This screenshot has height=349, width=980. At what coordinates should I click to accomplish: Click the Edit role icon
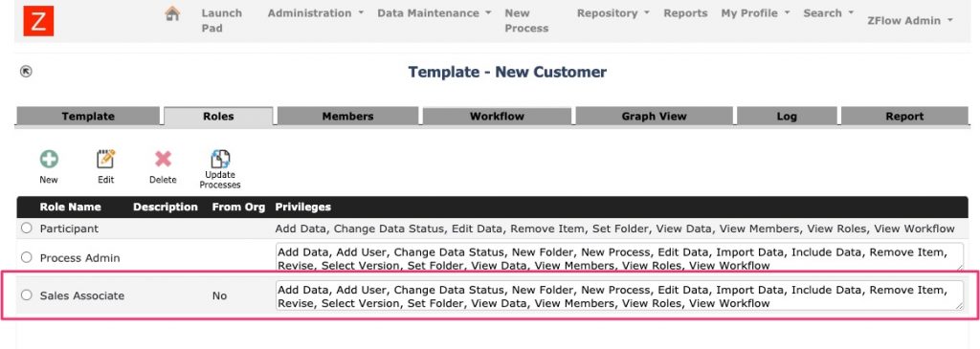(x=105, y=160)
